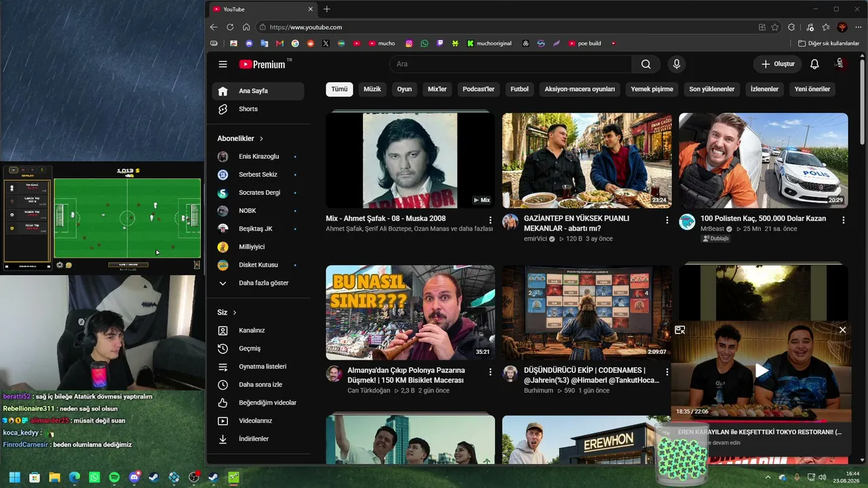Open the browser extensions puzzle icon

click(791, 27)
